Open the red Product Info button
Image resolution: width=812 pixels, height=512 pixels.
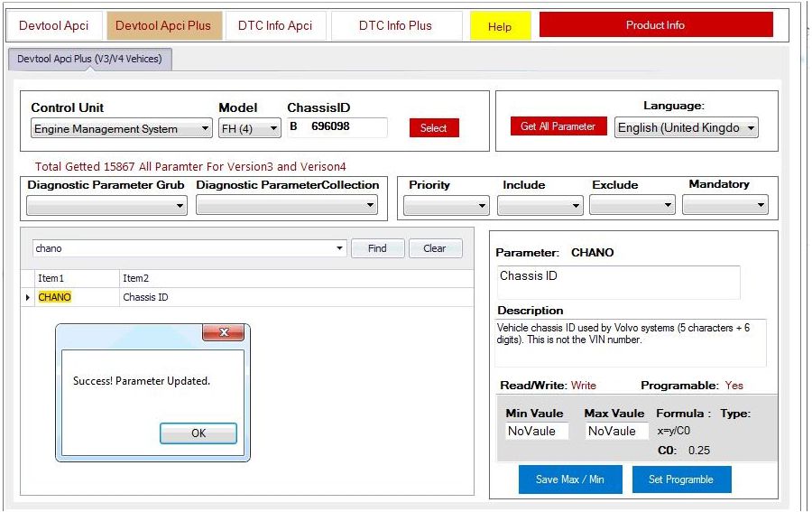655,25
